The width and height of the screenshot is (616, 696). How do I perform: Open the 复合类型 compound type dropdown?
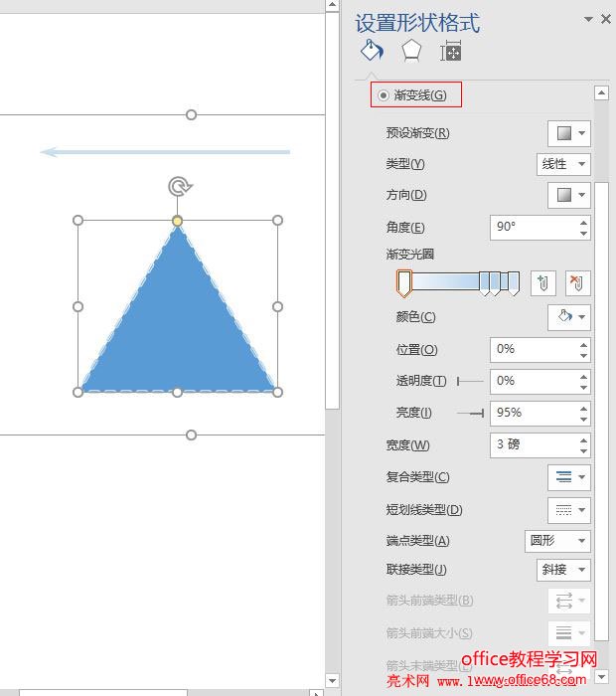point(569,477)
